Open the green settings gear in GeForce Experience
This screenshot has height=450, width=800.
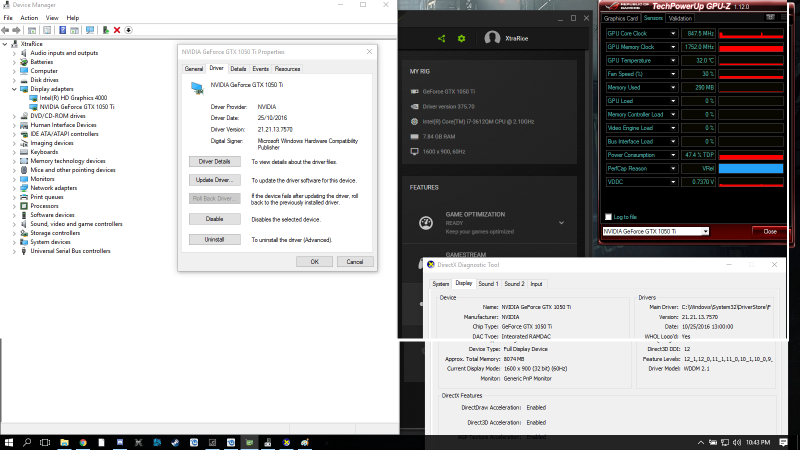click(x=461, y=38)
